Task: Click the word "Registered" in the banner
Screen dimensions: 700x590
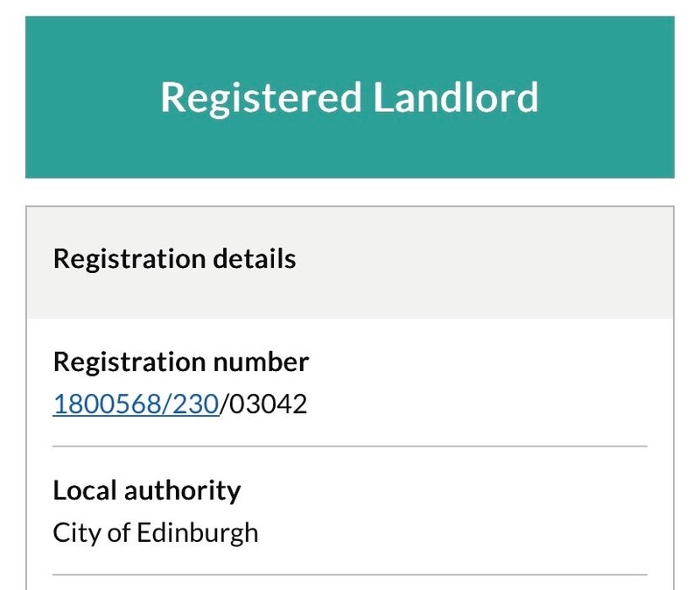Action: [x=261, y=97]
